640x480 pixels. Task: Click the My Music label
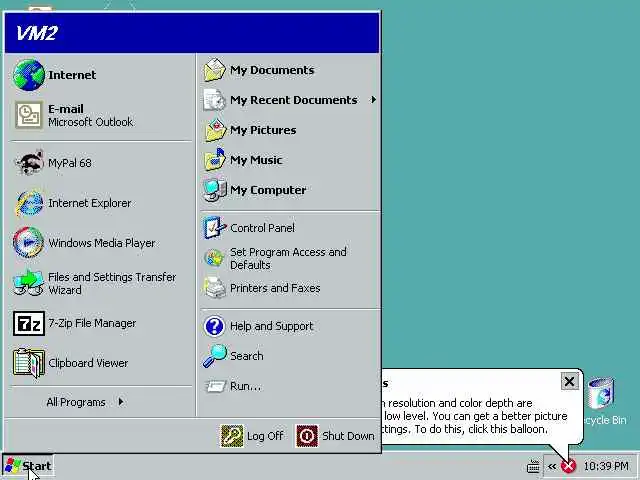256,160
